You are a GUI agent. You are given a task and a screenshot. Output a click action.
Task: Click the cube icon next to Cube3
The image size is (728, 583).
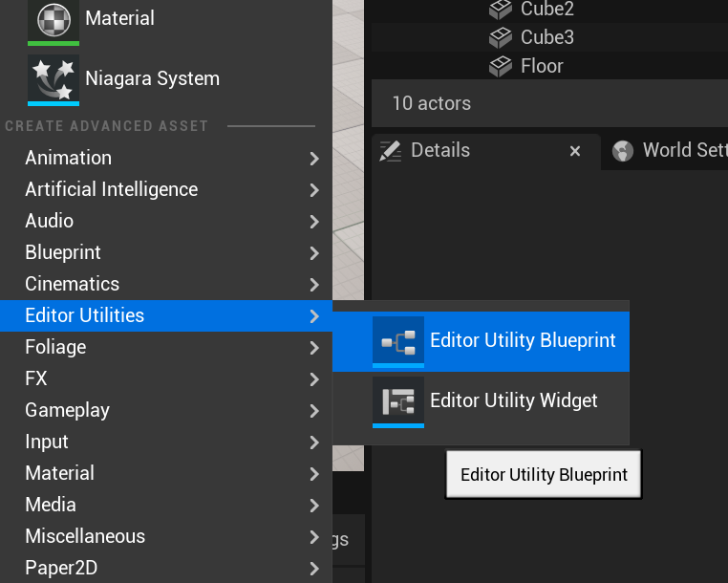[501, 38]
